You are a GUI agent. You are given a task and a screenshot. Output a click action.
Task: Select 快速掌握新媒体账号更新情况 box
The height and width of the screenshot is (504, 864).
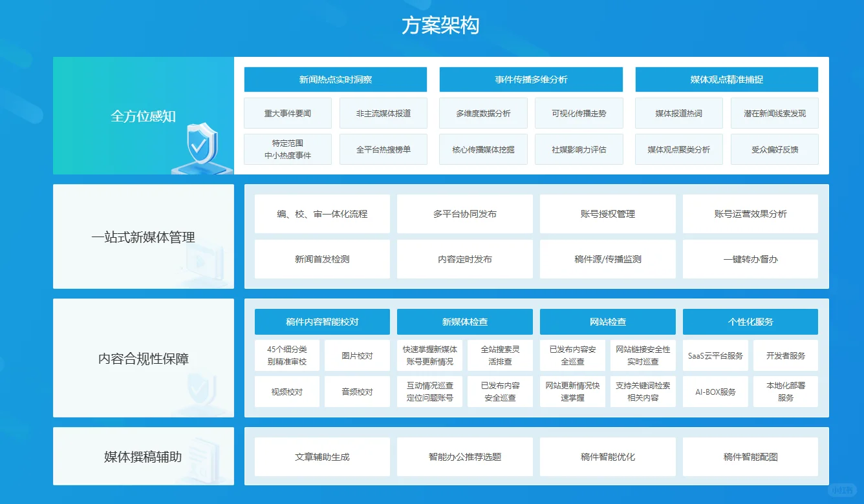tap(429, 355)
